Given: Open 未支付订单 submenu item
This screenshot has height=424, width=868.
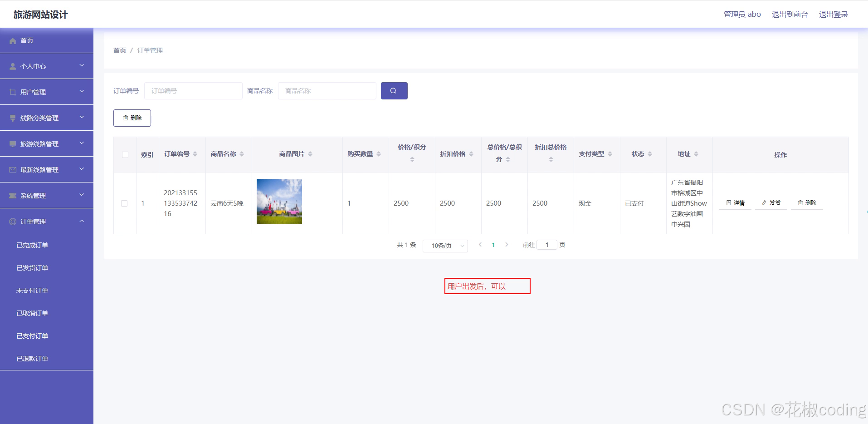Looking at the screenshot, I should coord(32,291).
